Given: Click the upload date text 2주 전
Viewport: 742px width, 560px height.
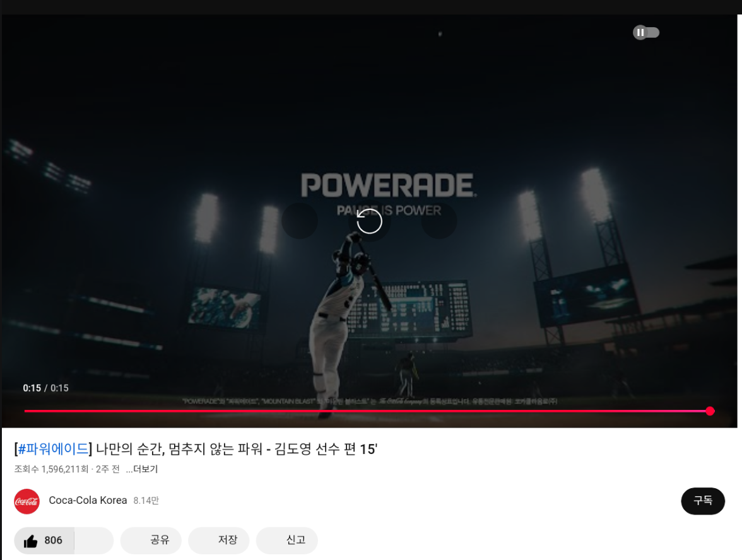Looking at the screenshot, I should tap(107, 469).
